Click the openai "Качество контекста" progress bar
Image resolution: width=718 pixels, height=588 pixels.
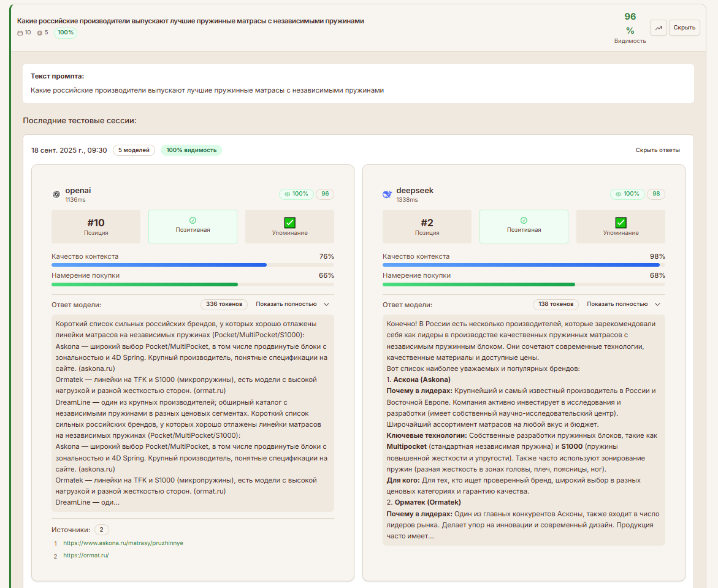coord(193,265)
